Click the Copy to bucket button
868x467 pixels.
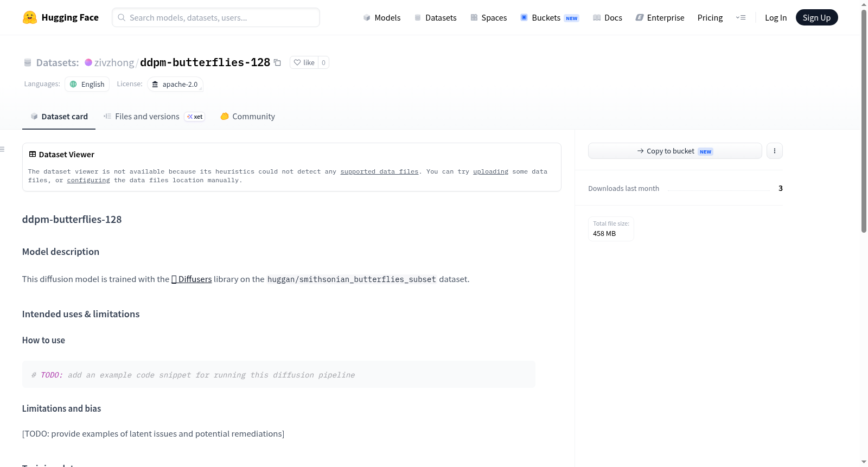pyautogui.click(x=675, y=151)
